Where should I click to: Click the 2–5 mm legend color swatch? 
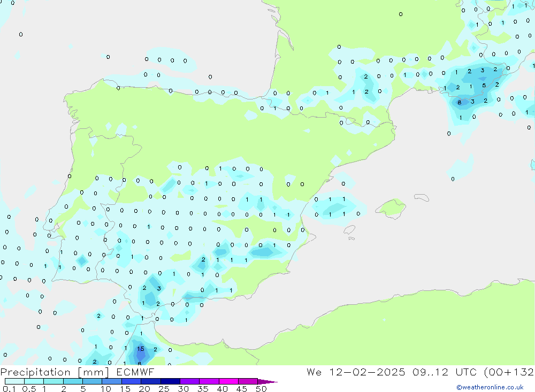click(73, 381)
